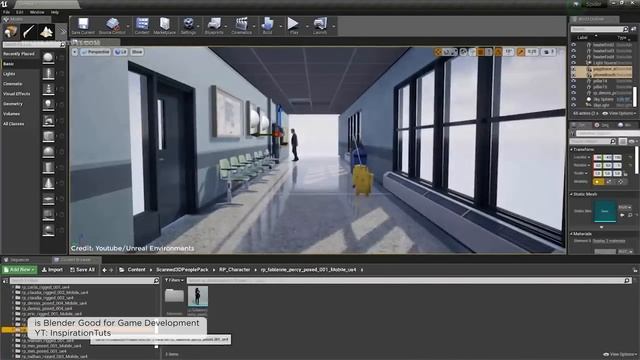Open Details property matrix grid icon
Image resolution: width=640 pixels, height=360 pixels.
point(622,141)
